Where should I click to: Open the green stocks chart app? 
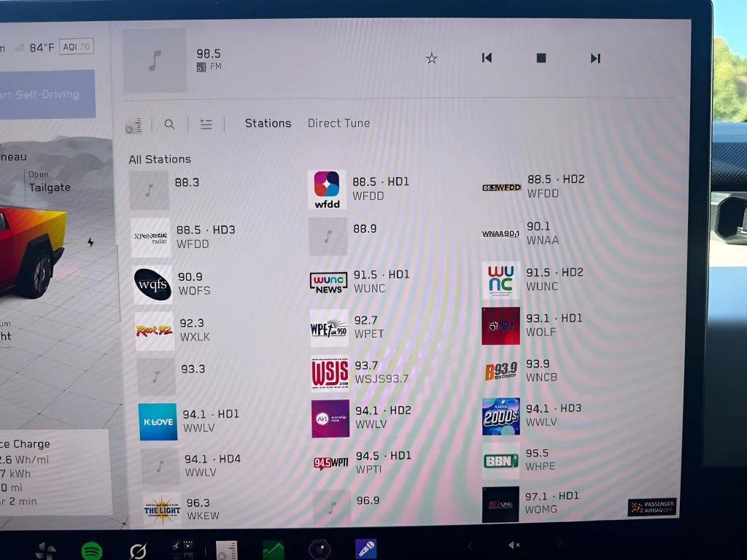point(273,550)
